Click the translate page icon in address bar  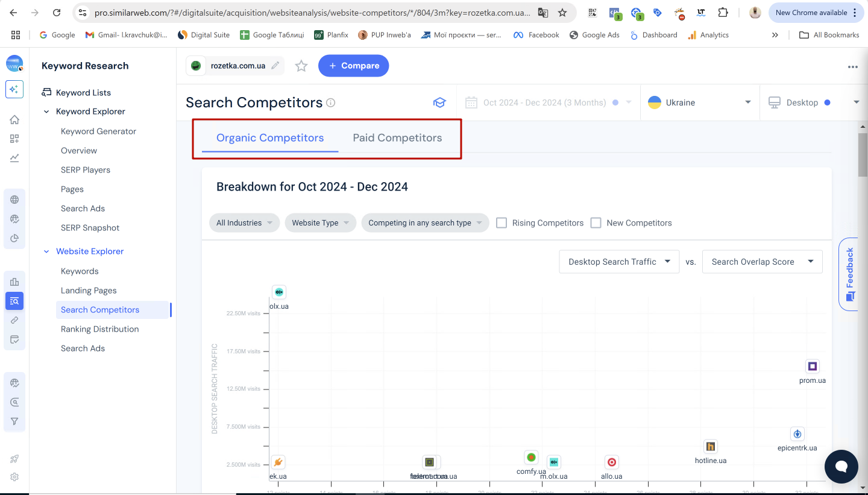point(543,13)
